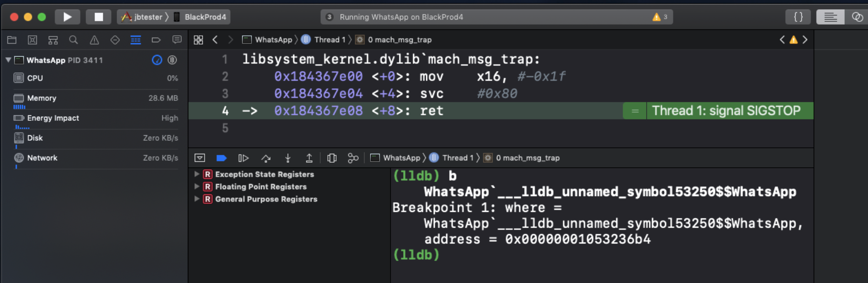Open the Network gauge
This screenshot has width=868, height=283.
[x=96, y=159]
